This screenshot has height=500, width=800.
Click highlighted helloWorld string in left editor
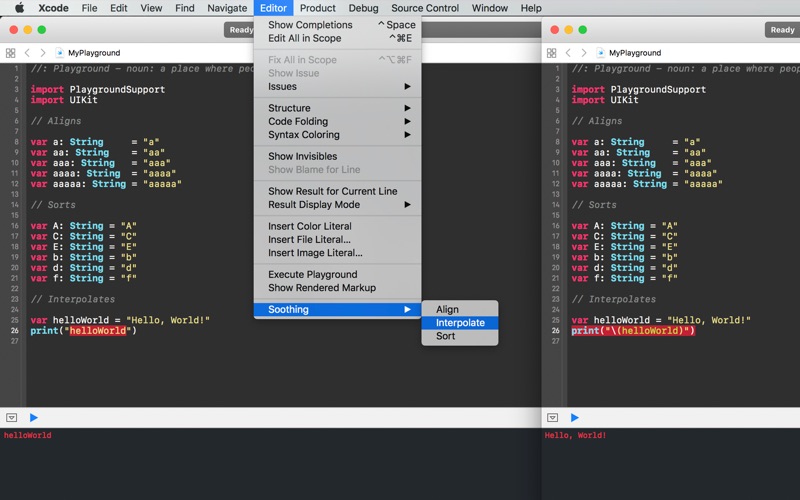coord(97,331)
